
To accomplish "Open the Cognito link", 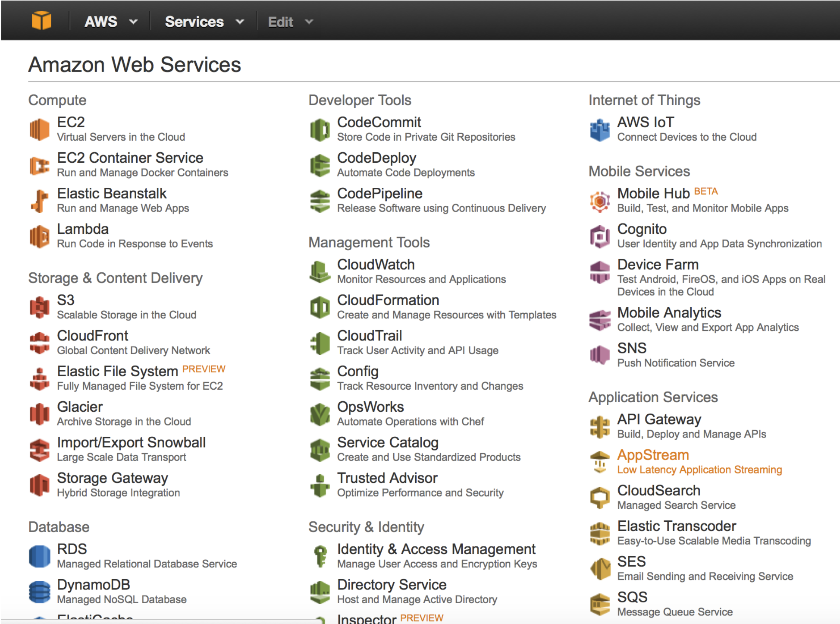I will click(x=642, y=229).
